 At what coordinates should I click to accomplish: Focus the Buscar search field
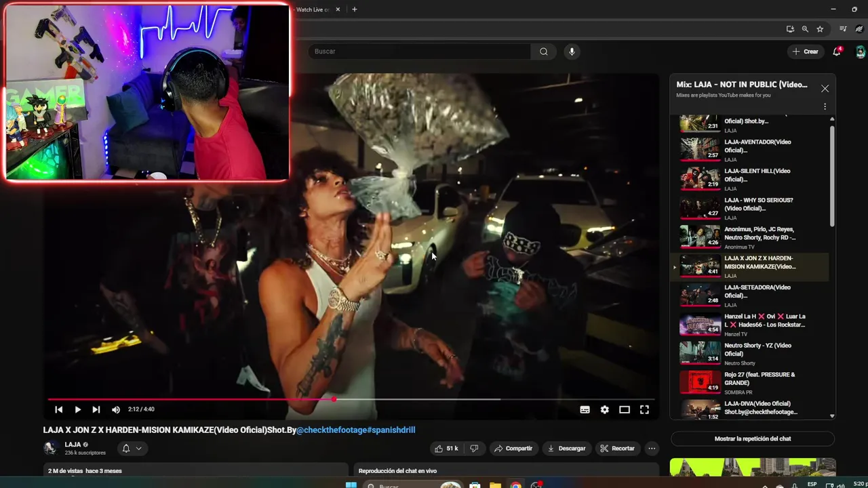tap(420, 52)
